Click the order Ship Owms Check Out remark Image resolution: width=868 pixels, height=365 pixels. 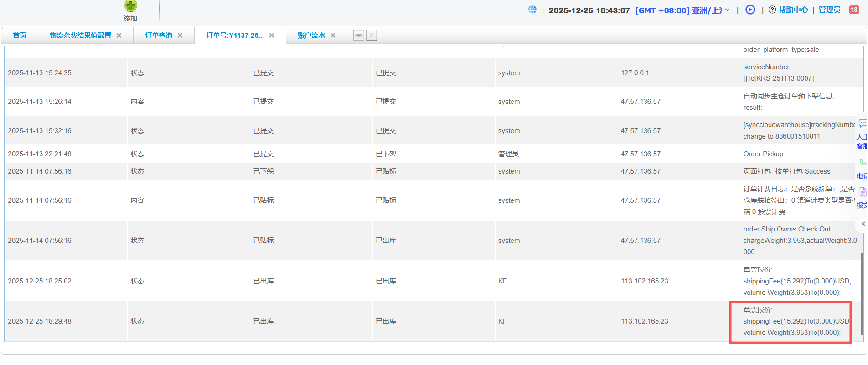click(x=800, y=241)
